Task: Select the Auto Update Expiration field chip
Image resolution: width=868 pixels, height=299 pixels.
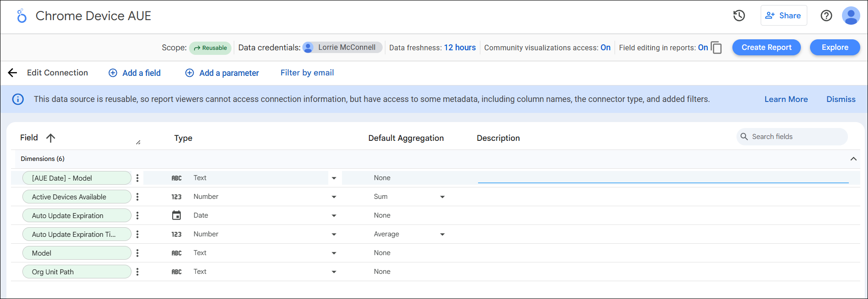Action: (x=77, y=216)
